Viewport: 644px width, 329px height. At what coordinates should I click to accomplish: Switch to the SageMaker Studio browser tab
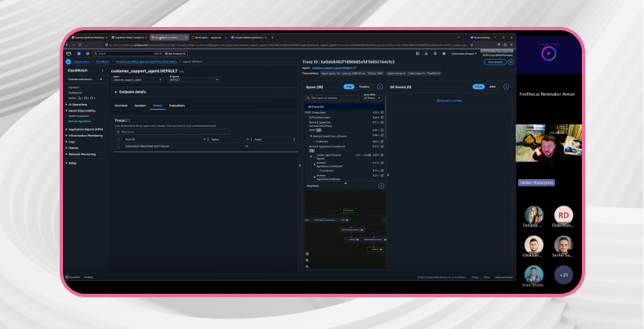(x=129, y=38)
